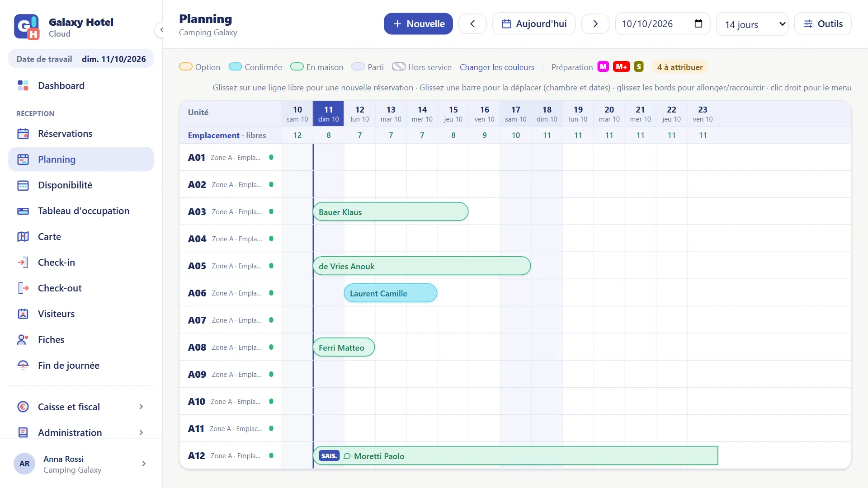Click the 4 à attribuer badge

tap(680, 67)
